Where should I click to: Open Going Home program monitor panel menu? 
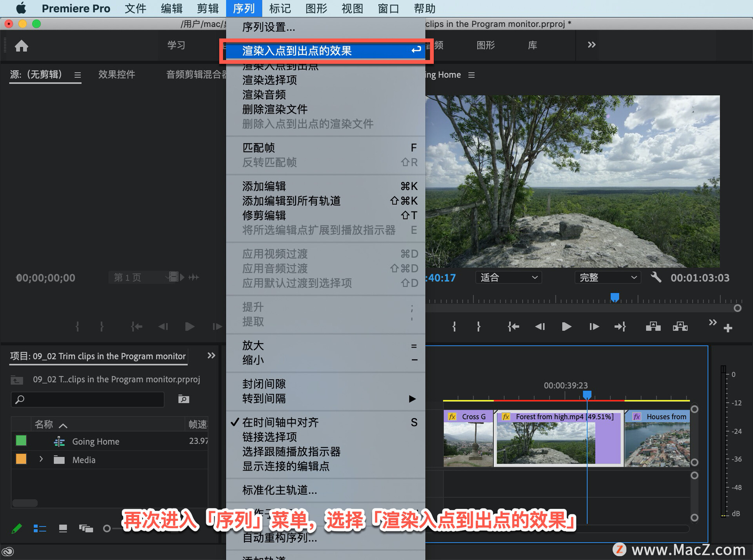coord(471,75)
